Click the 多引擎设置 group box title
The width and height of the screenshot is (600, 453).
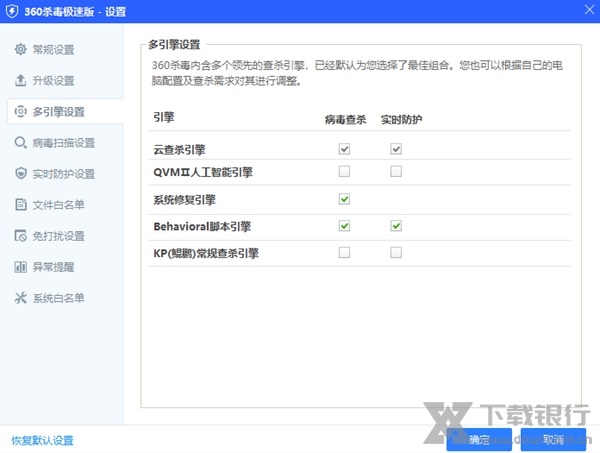(x=174, y=44)
